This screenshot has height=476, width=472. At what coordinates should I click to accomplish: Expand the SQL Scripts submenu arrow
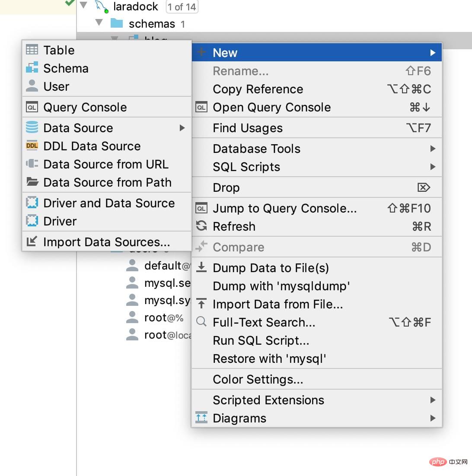[433, 167]
